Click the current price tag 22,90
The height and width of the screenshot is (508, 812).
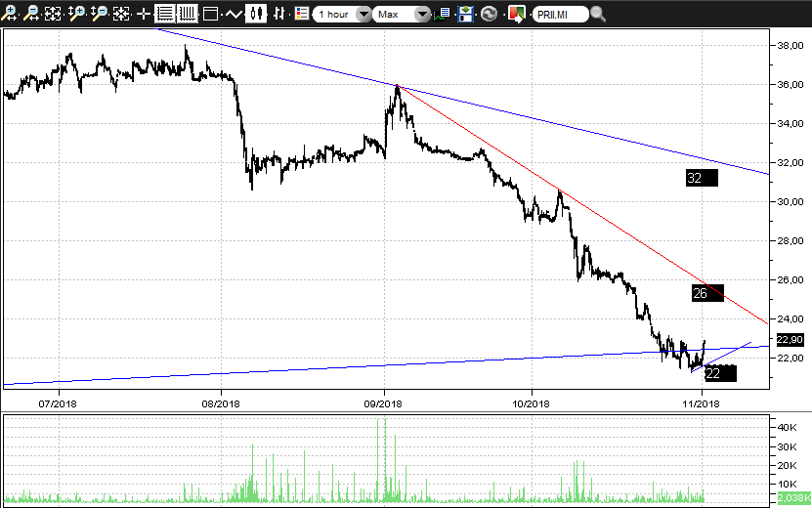pyautogui.click(x=790, y=340)
